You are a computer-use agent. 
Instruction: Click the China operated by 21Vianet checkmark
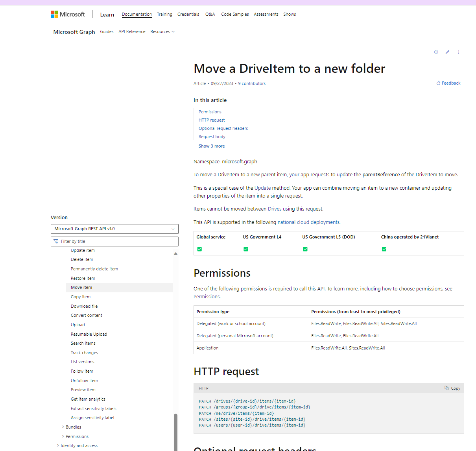(x=384, y=249)
